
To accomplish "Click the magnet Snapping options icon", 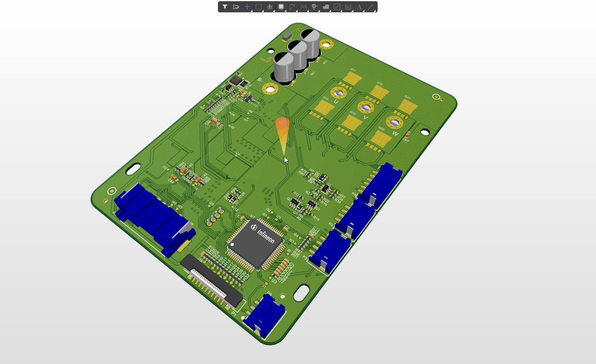I will coord(236,7).
